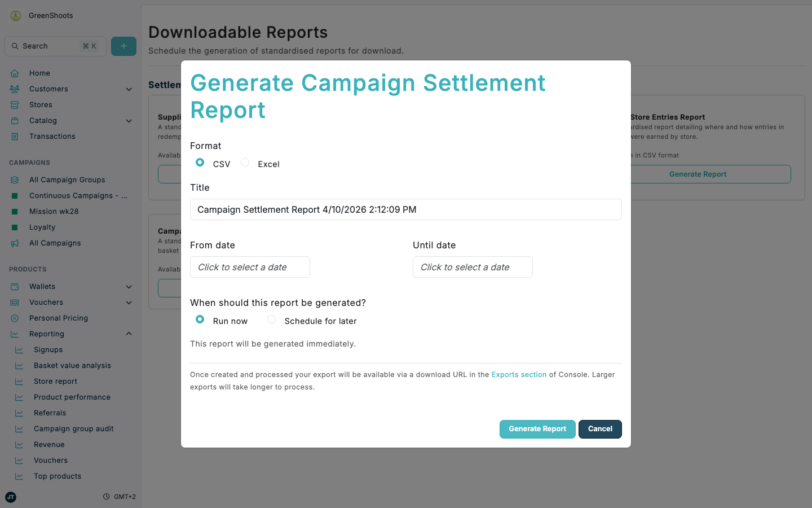Screen dimensions: 812x508
Task: Click the Generate Report button in the dialog
Action: 537,429
